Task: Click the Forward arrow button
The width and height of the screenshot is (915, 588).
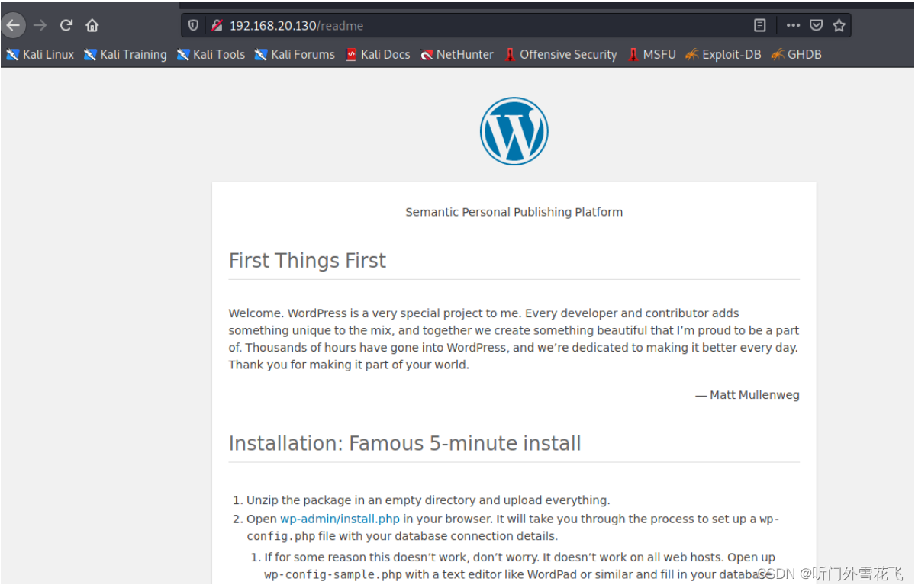Action: tap(40, 25)
